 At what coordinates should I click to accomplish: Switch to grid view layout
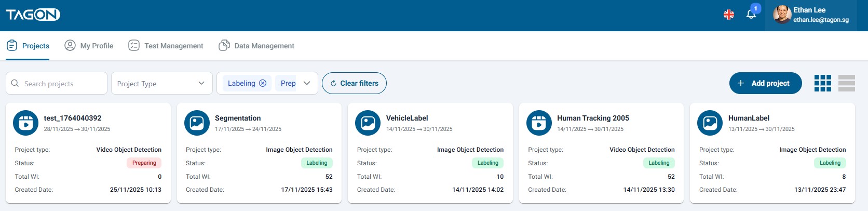822,83
